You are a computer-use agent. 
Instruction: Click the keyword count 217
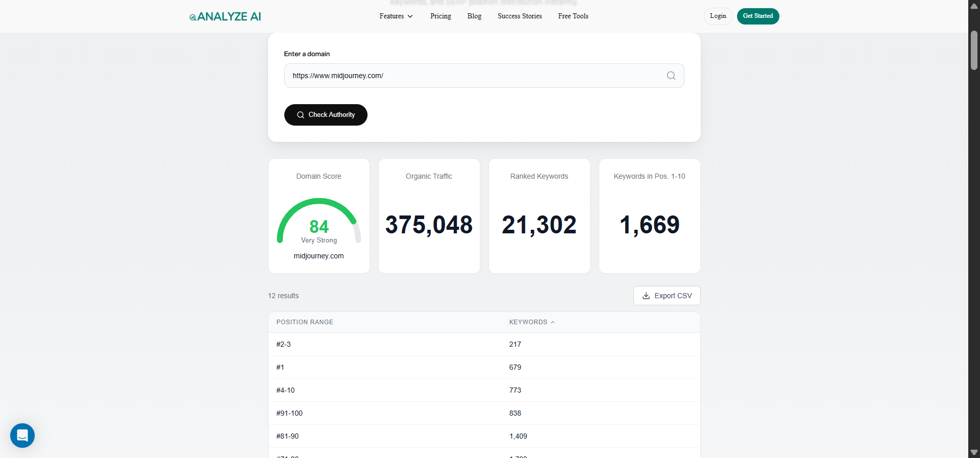[x=515, y=344]
